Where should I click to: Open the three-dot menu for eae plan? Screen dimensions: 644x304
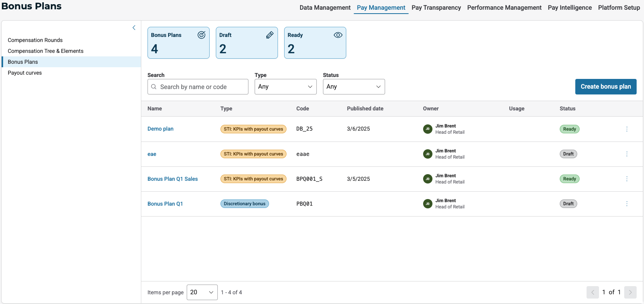627,154
